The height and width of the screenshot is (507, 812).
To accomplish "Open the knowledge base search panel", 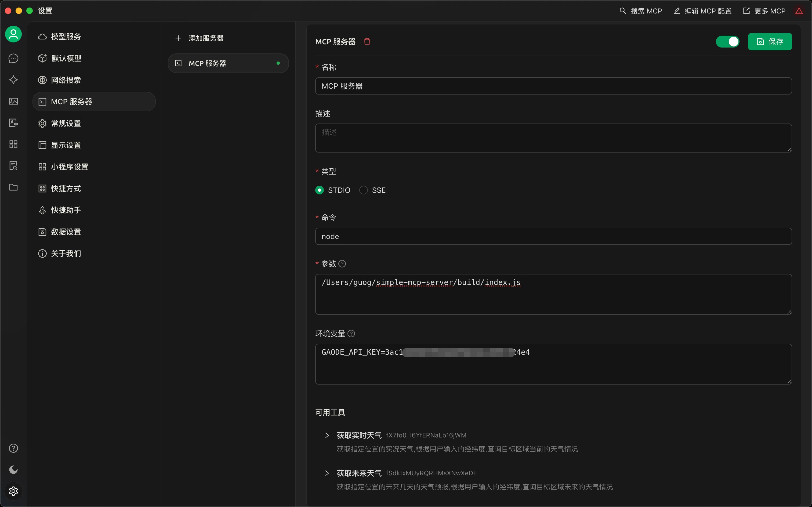I will (x=13, y=166).
